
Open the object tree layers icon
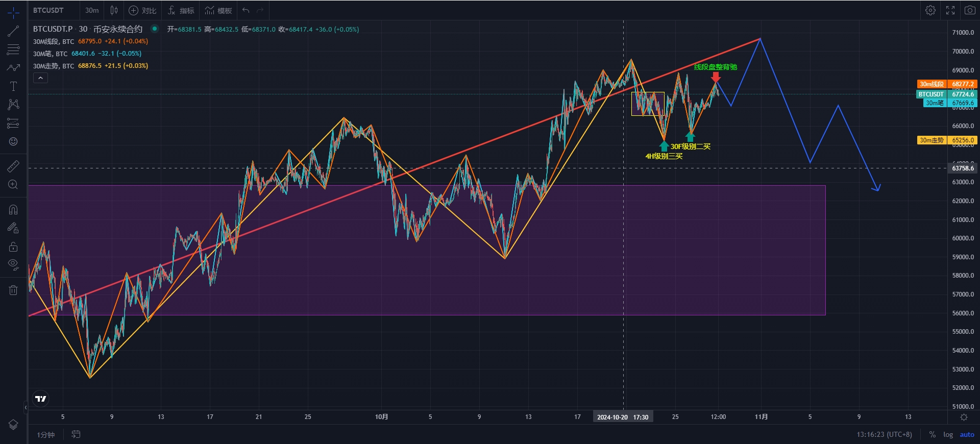(x=13, y=425)
